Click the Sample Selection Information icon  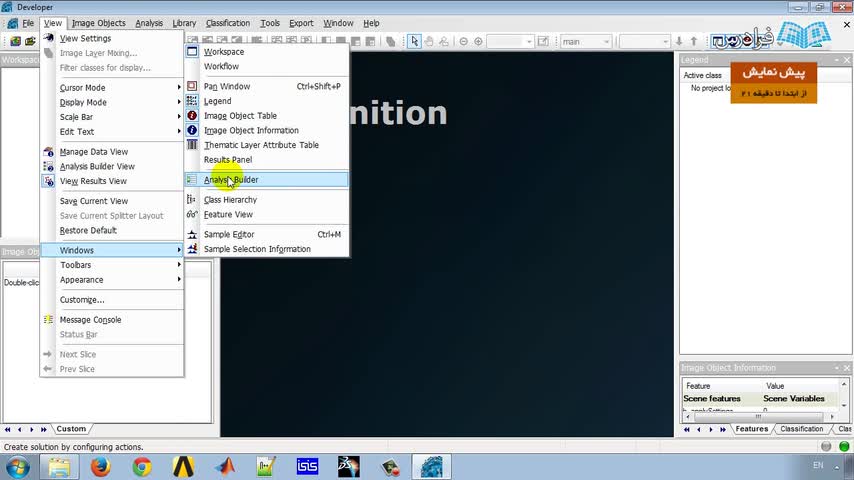[x=192, y=249]
